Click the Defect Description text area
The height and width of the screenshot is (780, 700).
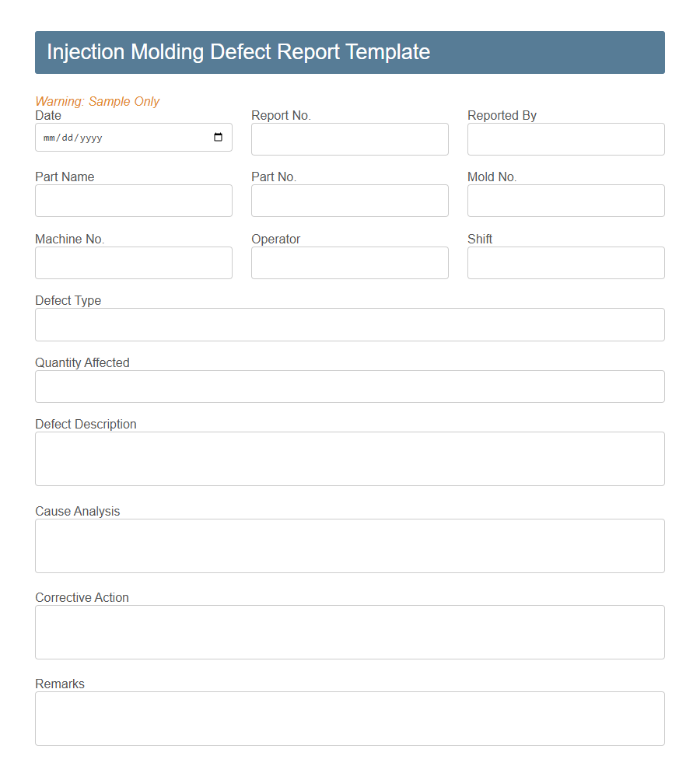[349, 458]
